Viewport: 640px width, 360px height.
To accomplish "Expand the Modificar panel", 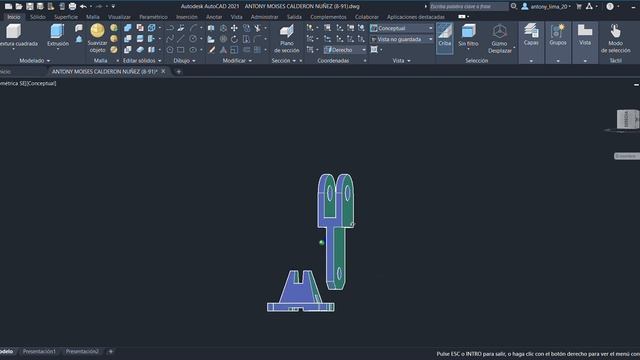I will pos(237,60).
